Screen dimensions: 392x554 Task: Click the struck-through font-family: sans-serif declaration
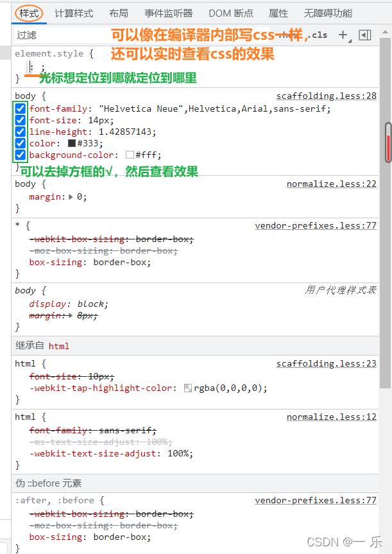93,431
